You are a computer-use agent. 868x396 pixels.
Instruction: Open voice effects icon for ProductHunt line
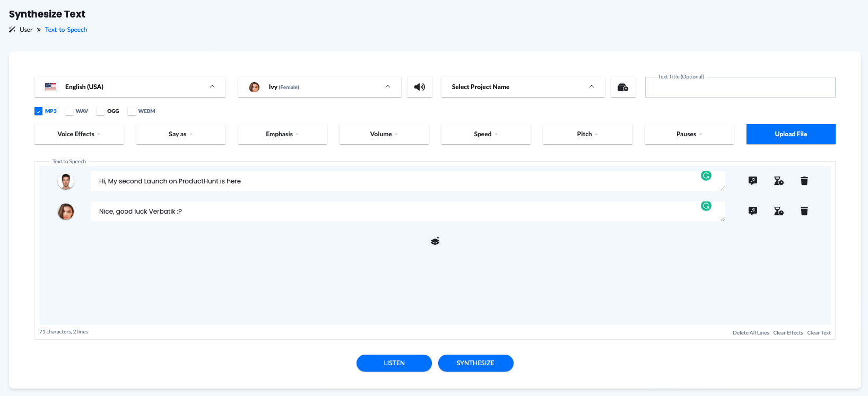(753, 181)
